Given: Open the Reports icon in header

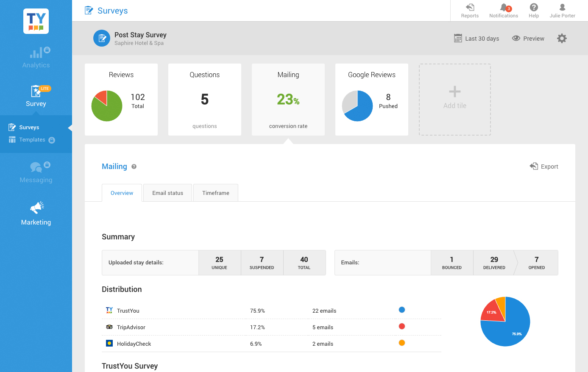Looking at the screenshot, I should (470, 8).
